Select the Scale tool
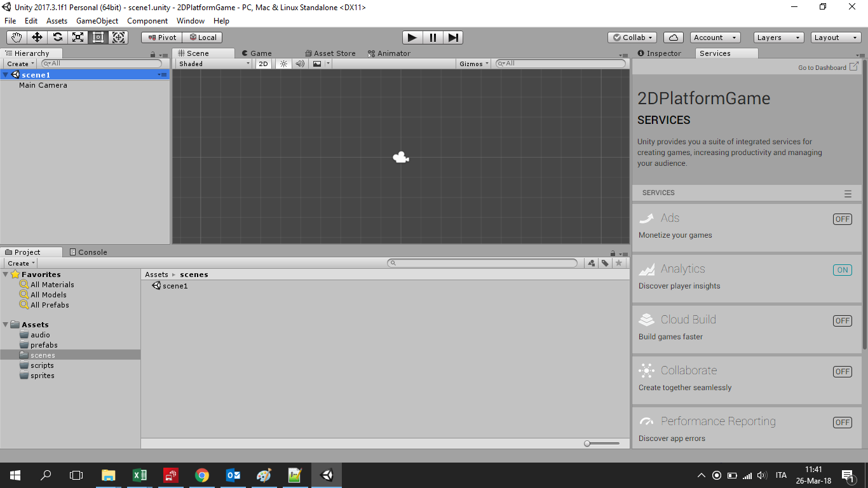 pos(78,37)
